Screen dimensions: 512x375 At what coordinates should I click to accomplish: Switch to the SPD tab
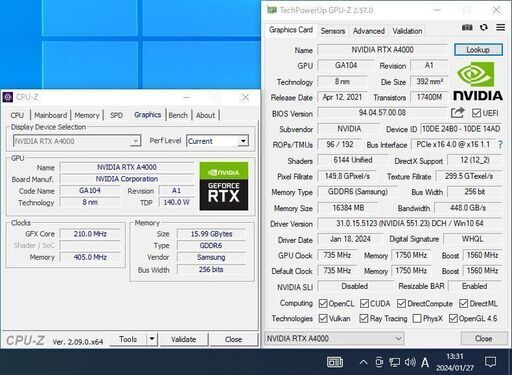pos(117,115)
